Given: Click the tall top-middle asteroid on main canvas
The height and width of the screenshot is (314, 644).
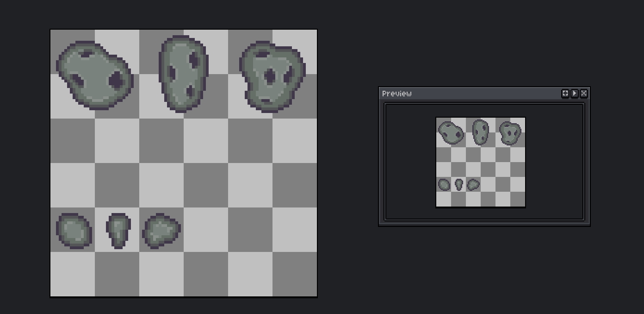Looking at the screenshot, I should 183,73.
